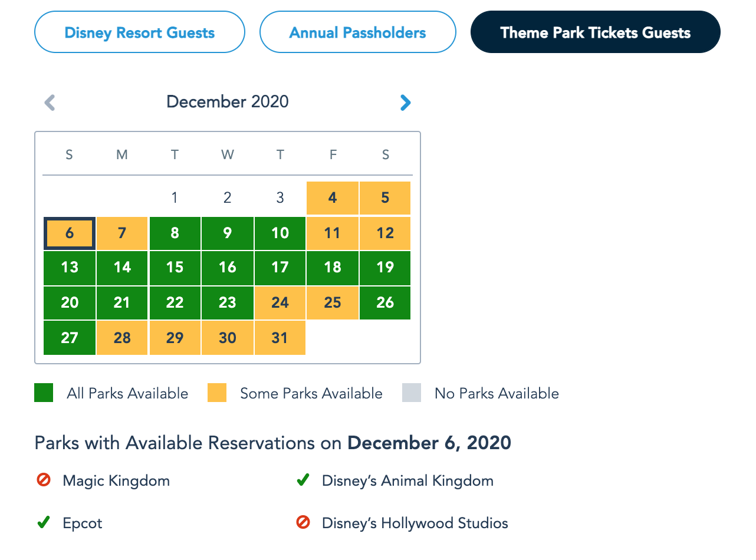756x560 pixels.
Task: Click the selected date December 6
Action: tap(70, 233)
